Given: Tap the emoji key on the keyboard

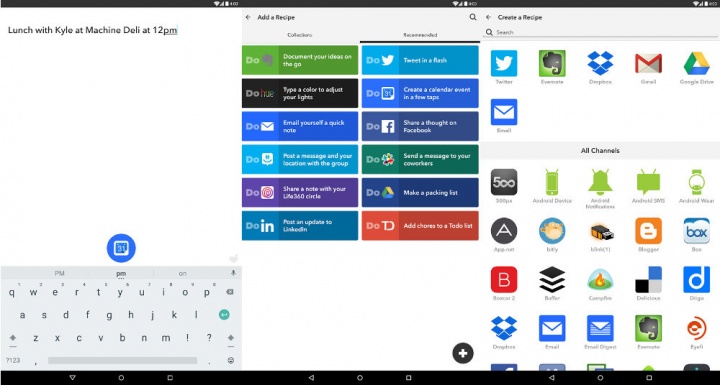Looking at the screenshot, I should pyautogui.click(x=231, y=360).
